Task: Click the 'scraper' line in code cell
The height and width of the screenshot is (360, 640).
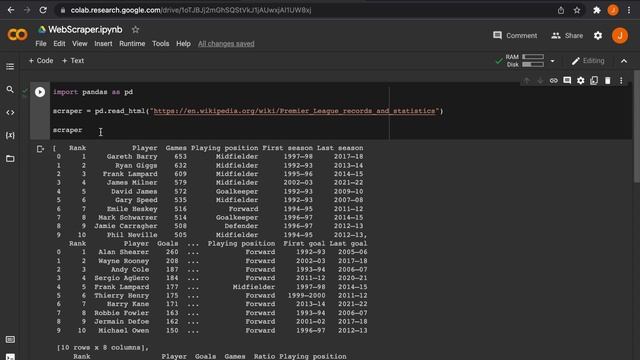Action: click(x=67, y=130)
